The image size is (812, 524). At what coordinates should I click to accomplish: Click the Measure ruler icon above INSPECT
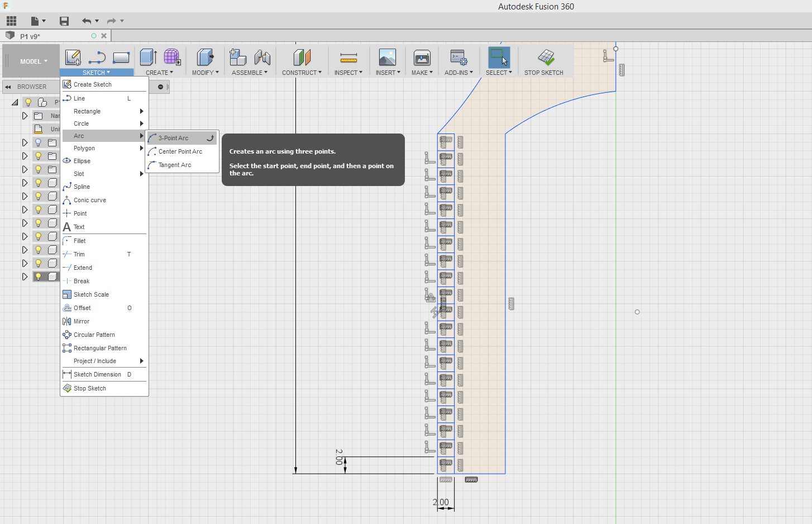coord(348,58)
